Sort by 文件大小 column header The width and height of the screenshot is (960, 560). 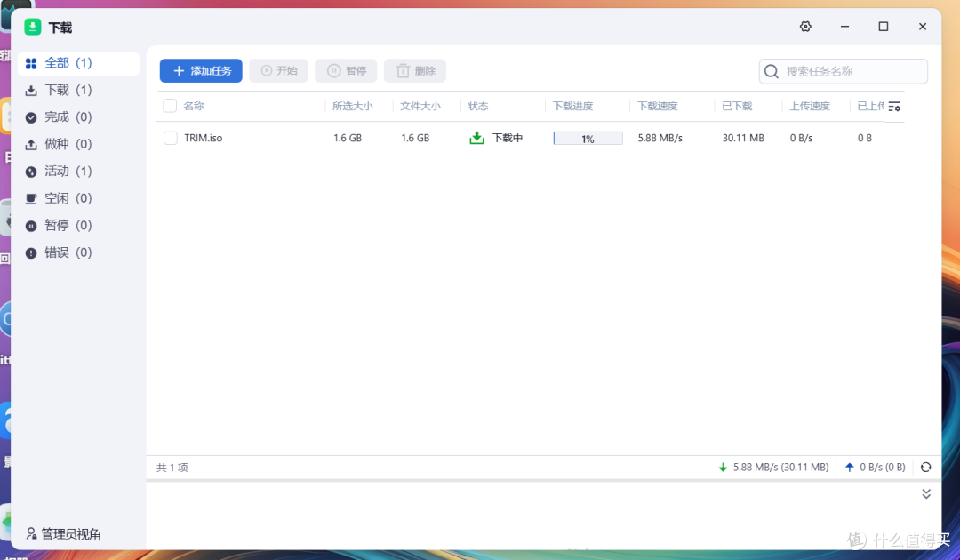point(420,107)
